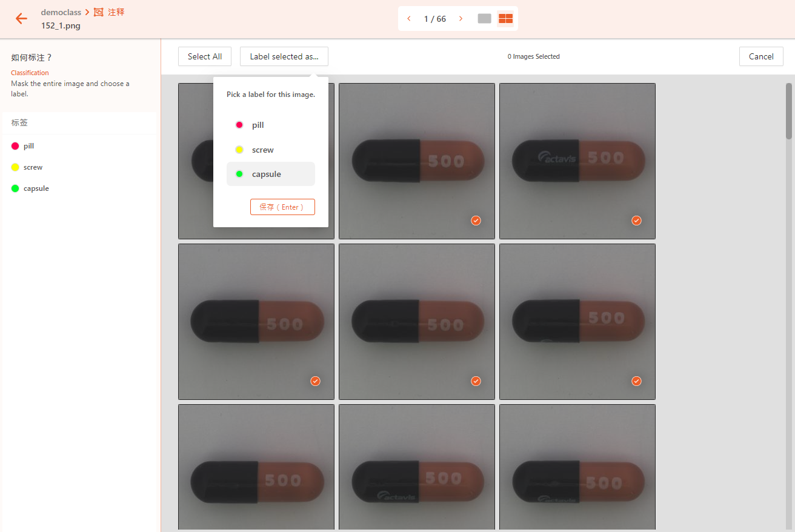Click the 如何标注? heading
This screenshot has width=795, height=532.
[x=32, y=58]
